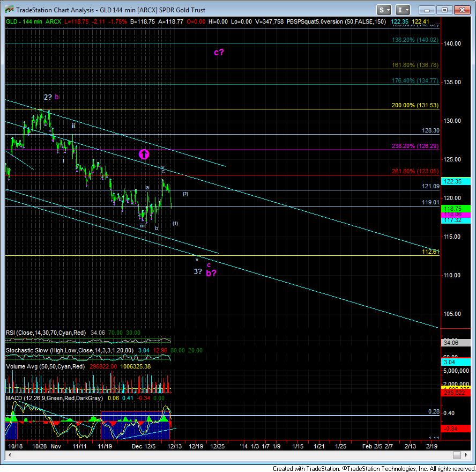Click the '14 year marker on time axis

[x=243, y=446]
